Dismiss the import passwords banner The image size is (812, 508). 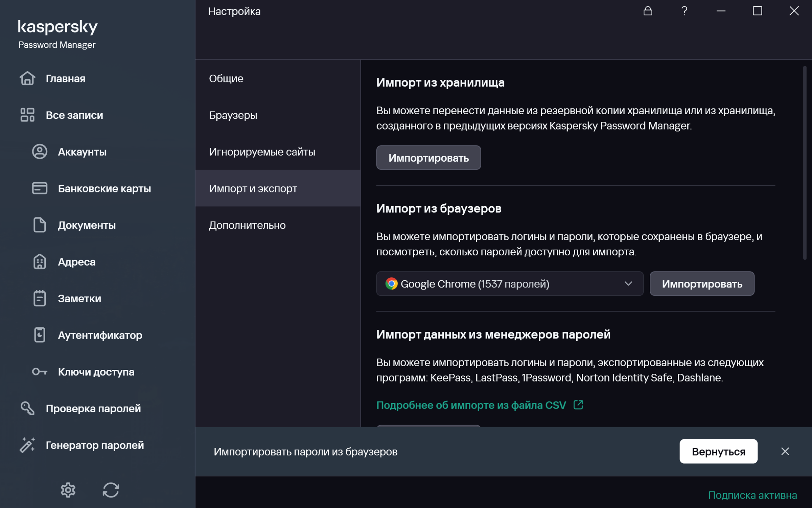pos(785,452)
